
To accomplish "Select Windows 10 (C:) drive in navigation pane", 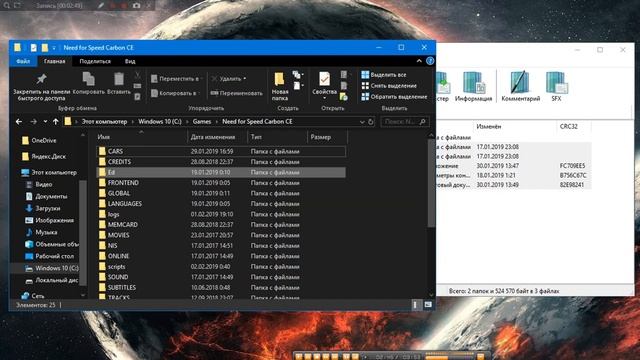I will pos(51,268).
